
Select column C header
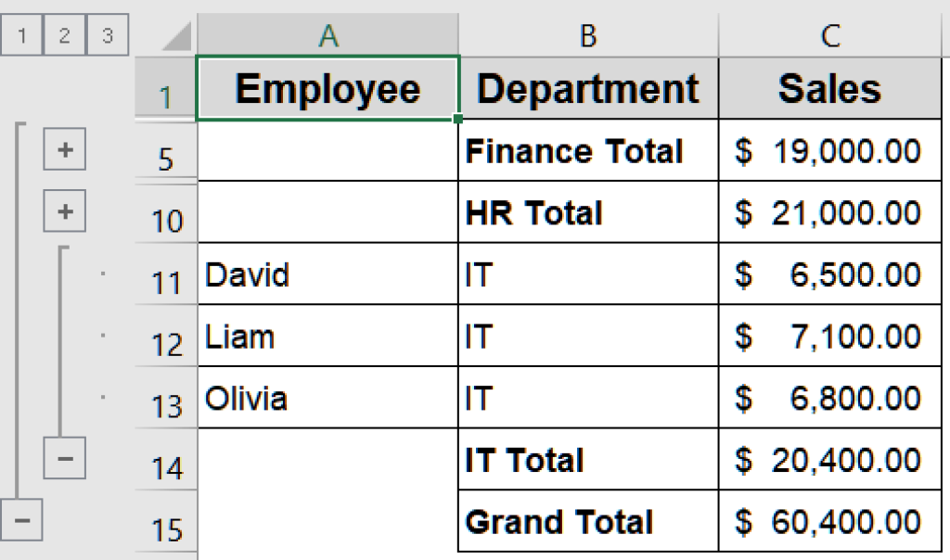click(x=829, y=34)
